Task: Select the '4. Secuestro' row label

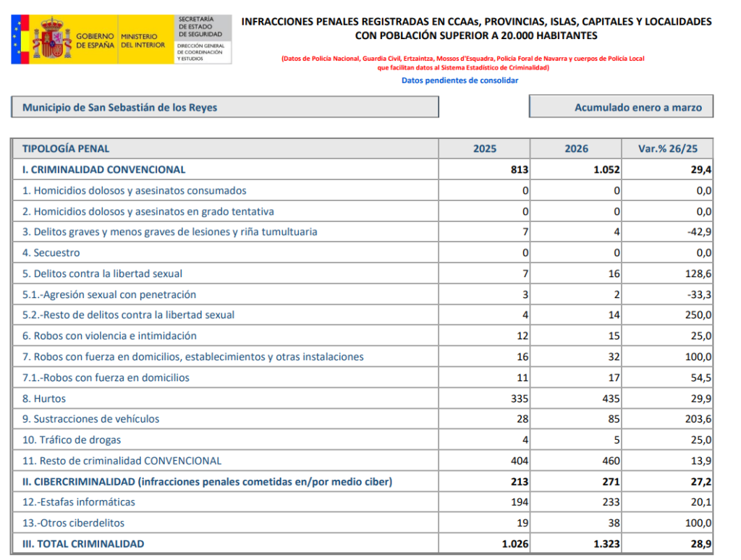Action: coord(51,253)
